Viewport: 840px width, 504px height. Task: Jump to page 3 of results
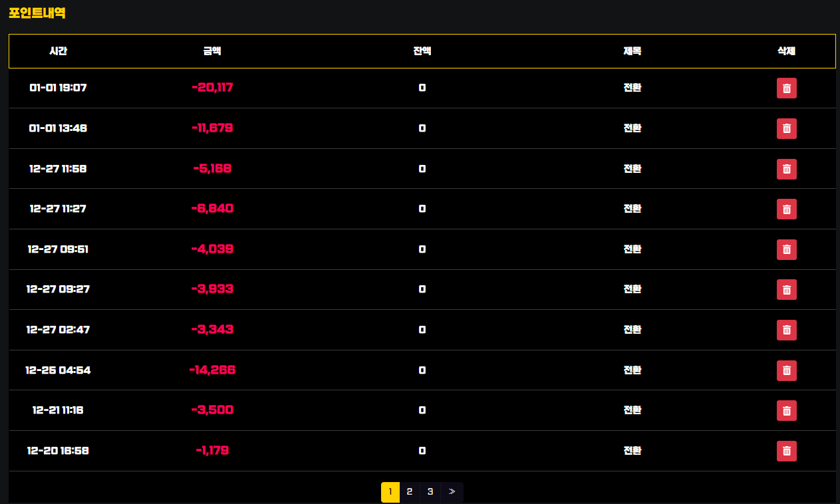click(x=430, y=492)
